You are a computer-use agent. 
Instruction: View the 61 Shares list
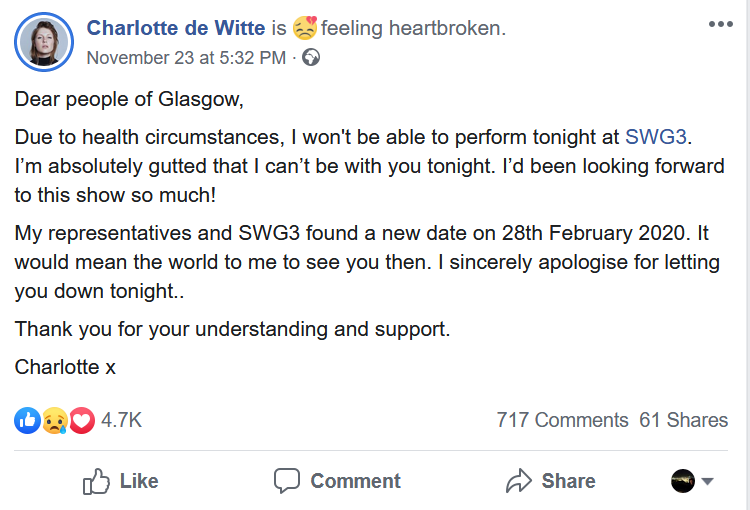[684, 421]
